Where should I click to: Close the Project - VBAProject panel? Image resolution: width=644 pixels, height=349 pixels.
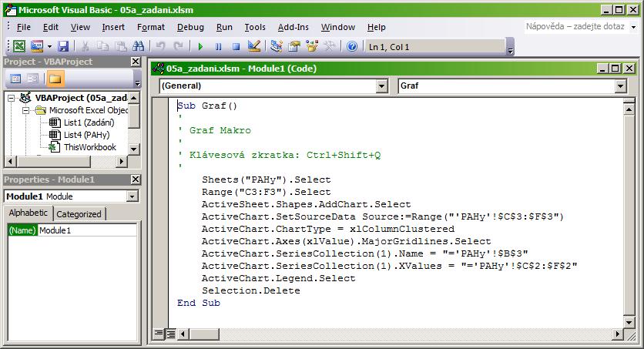(136, 62)
